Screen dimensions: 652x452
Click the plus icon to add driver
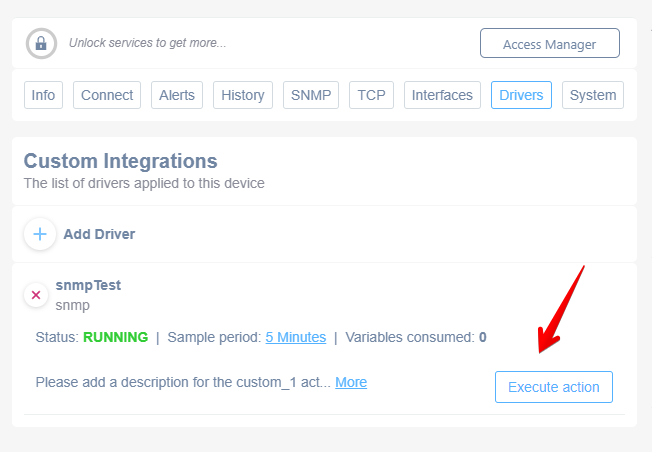coord(40,234)
